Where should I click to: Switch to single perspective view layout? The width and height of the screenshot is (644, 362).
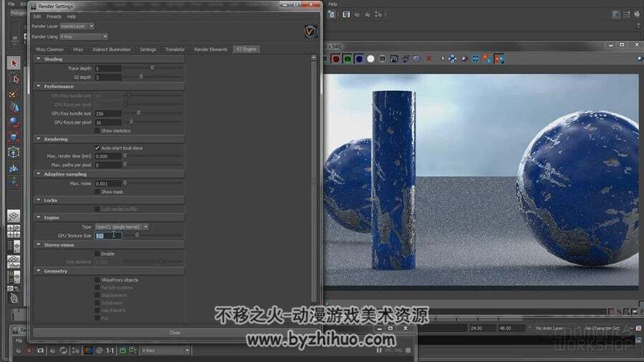click(x=14, y=216)
